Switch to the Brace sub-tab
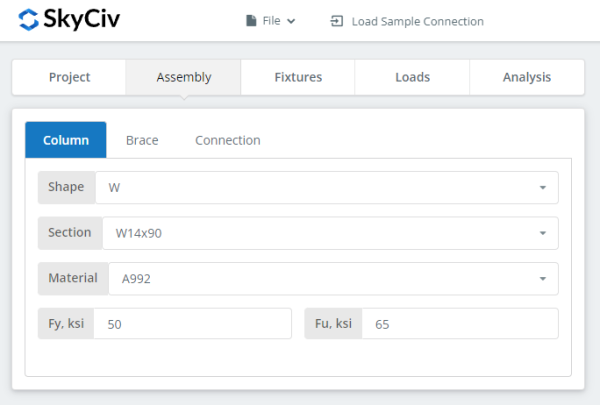600x405 pixels. [142, 140]
